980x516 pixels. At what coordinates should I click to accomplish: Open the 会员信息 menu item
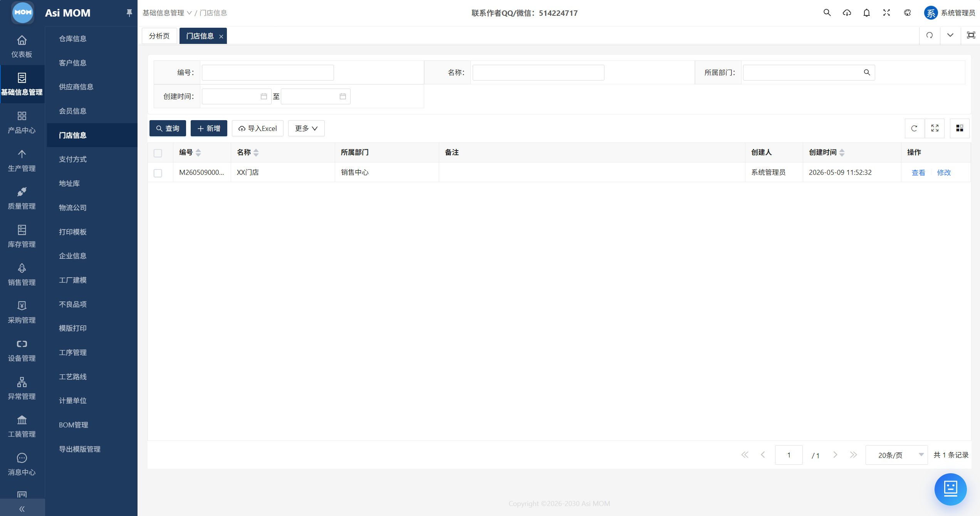(72, 111)
